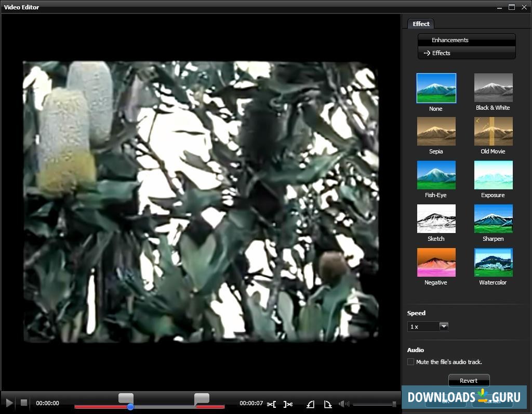Image resolution: width=532 pixels, height=414 pixels.
Task: Rotate video counterclockwise icon
Action: (x=311, y=404)
